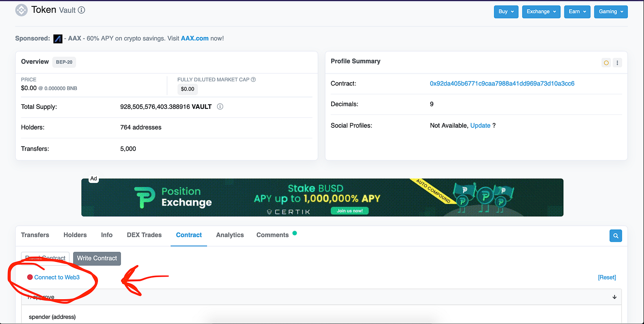Click the Update social profiles link

[480, 125]
